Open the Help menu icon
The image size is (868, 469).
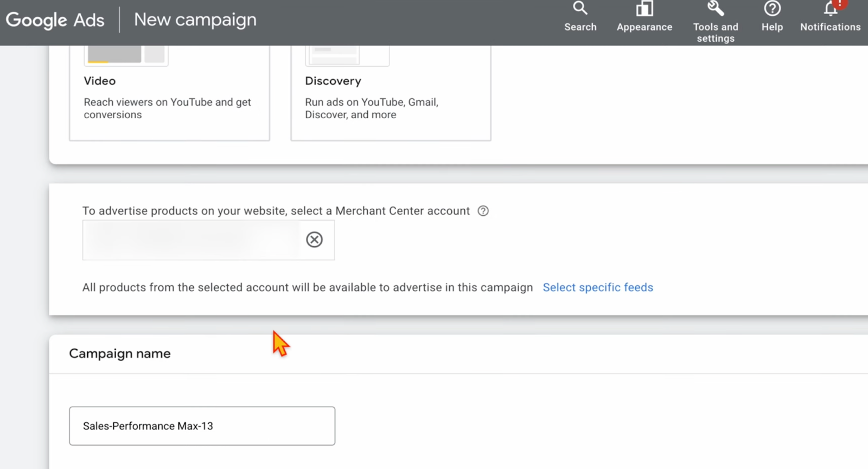point(772,9)
